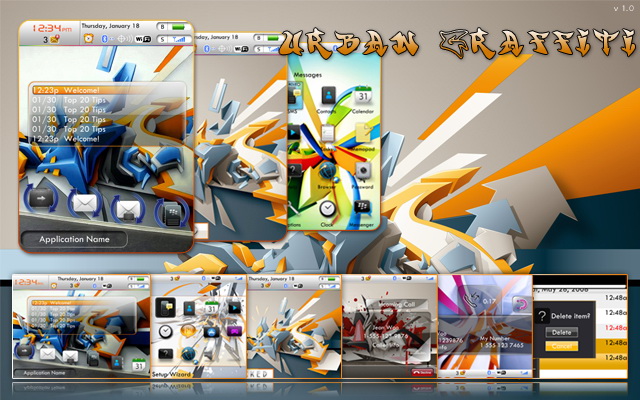Click the clock icon in Setup Wizard thumbnail
The height and width of the screenshot is (400, 640).
pyautogui.click(x=165, y=331)
